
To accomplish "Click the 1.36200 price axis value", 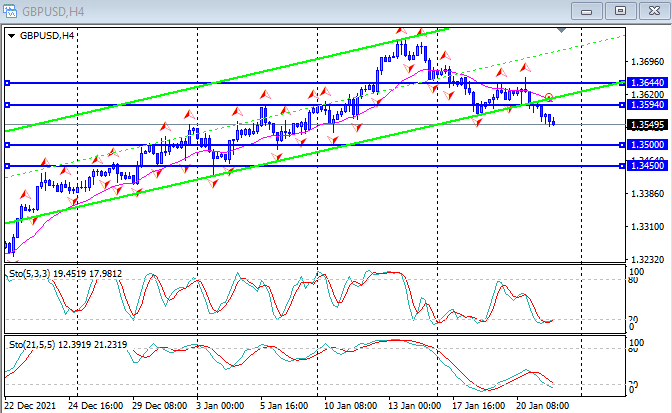I will 647,94.
